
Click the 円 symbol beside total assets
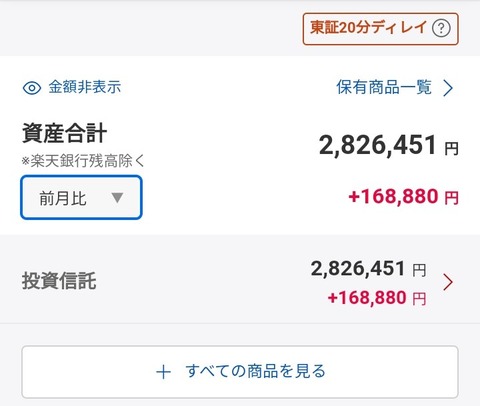(x=452, y=149)
